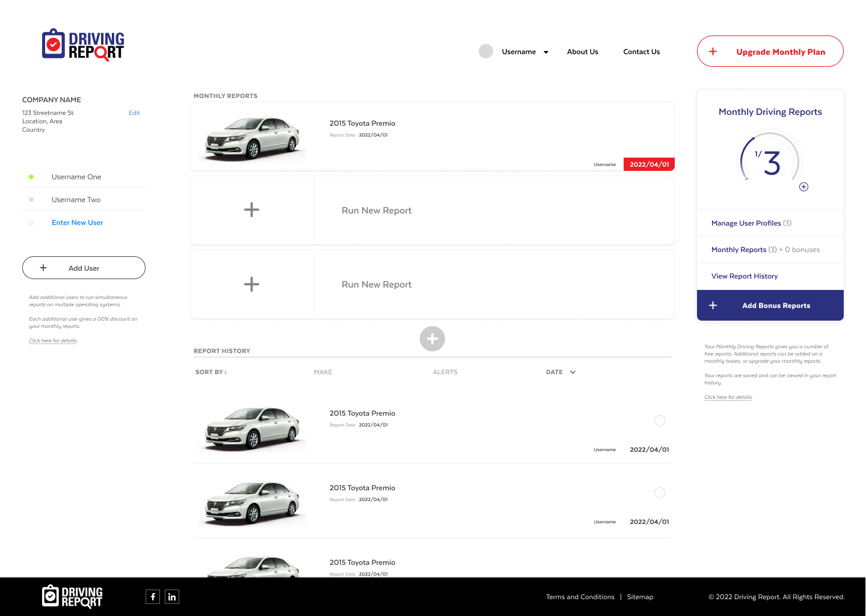Screen dimensions: 866x616
Task: Open the LinkedIn page from footer
Action: pos(172,597)
